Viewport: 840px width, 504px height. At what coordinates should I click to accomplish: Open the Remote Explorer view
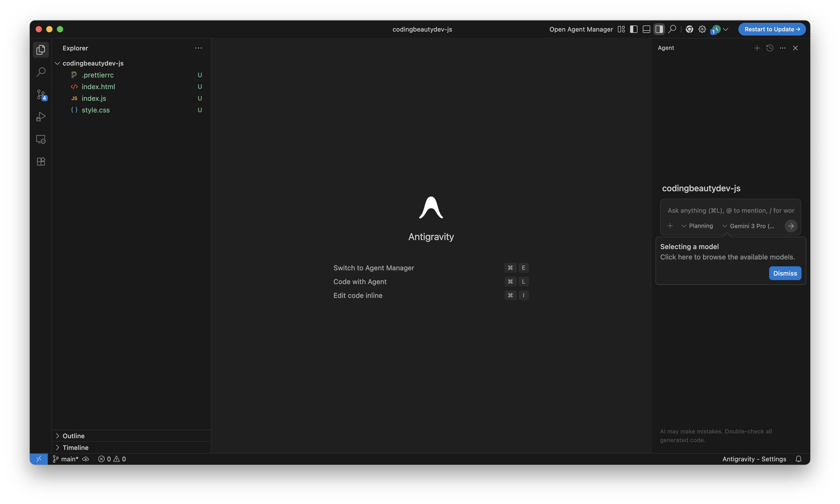[x=41, y=139]
